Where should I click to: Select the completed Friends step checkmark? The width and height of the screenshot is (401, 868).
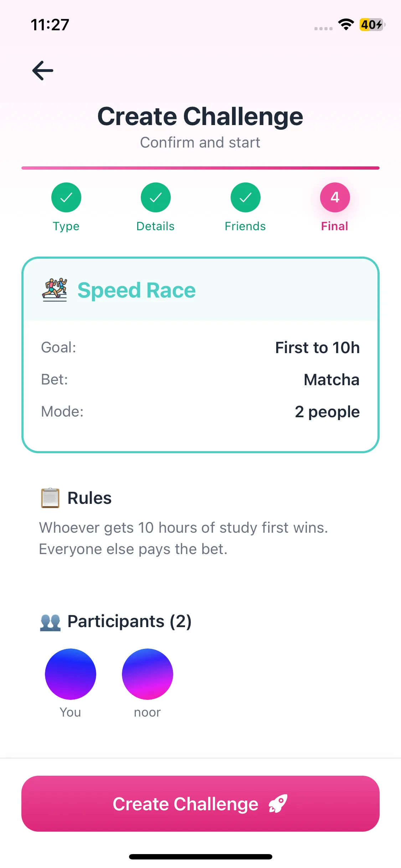(x=245, y=197)
